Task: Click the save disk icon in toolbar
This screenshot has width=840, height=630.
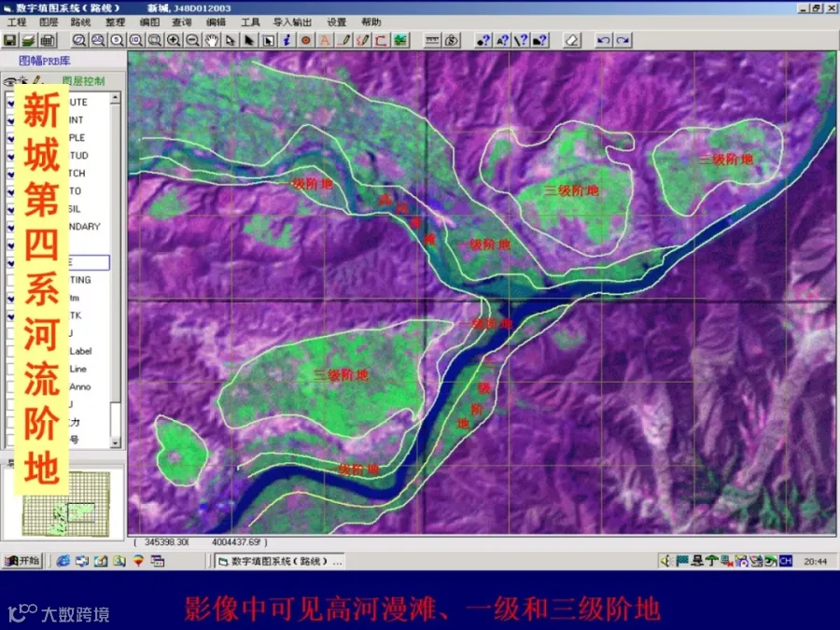Action: click(9, 40)
